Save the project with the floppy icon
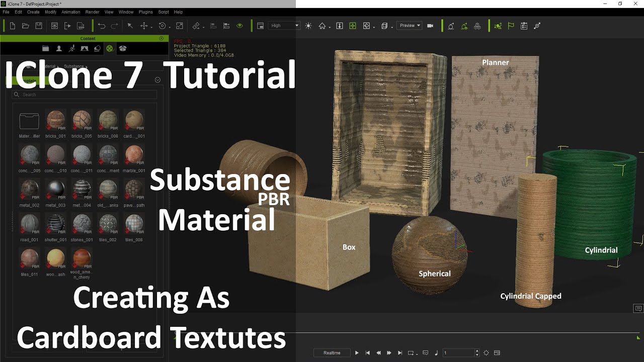The width and height of the screenshot is (644, 362). click(39, 26)
